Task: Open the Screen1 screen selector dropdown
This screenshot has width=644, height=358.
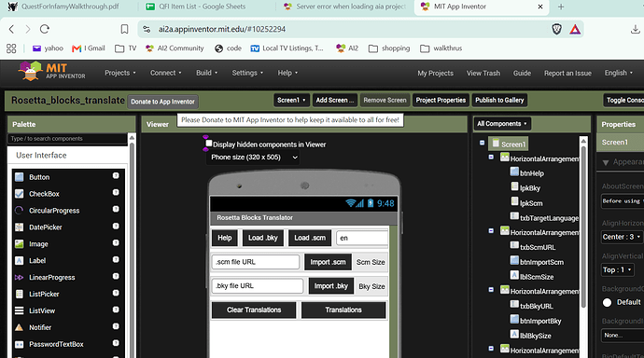Action: click(x=291, y=100)
